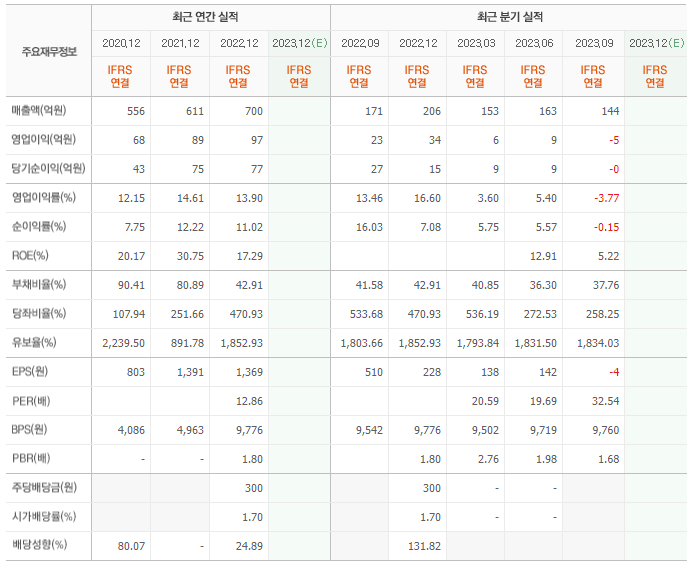697x566 pixels.
Task: Click the 최근 분기 실적 header
Action: click(x=510, y=17)
